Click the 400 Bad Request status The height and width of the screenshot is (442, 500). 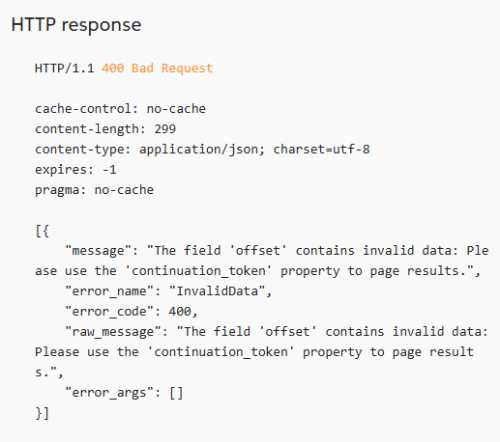tap(157, 68)
